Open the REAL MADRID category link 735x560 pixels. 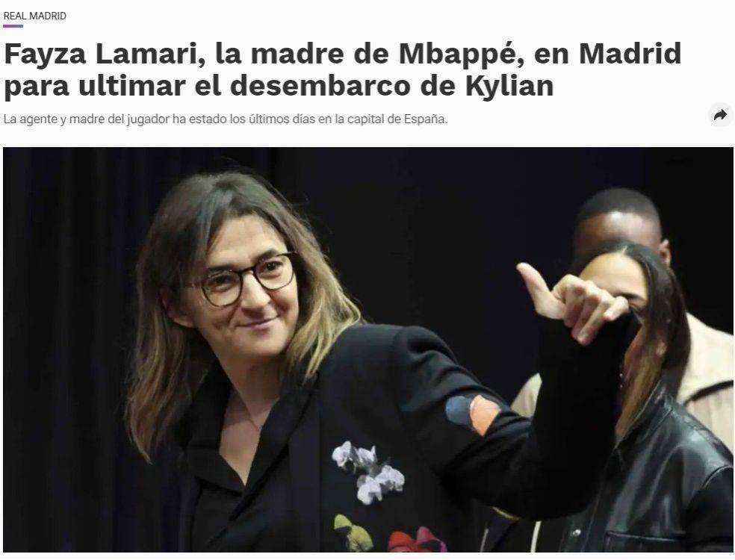coord(34,16)
